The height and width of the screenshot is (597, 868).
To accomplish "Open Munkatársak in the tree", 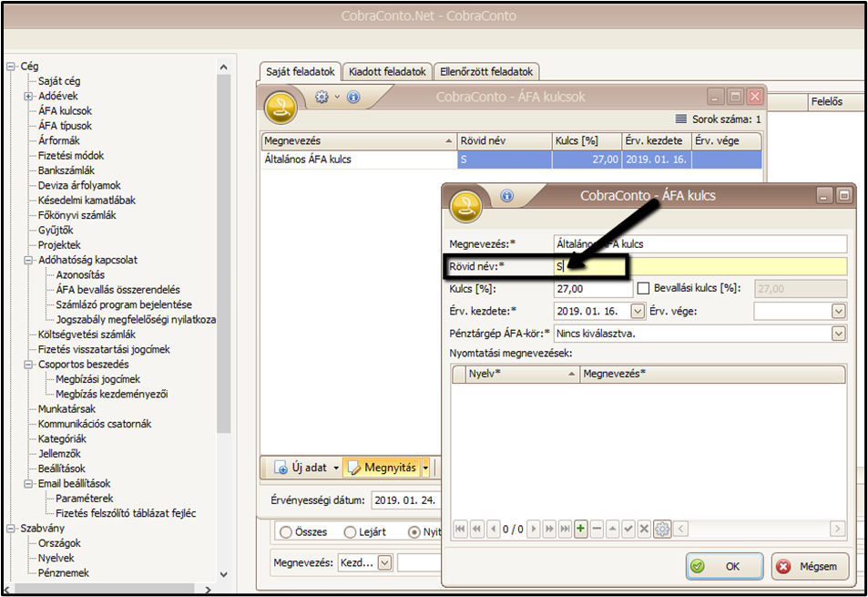I will tap(66, 409).
